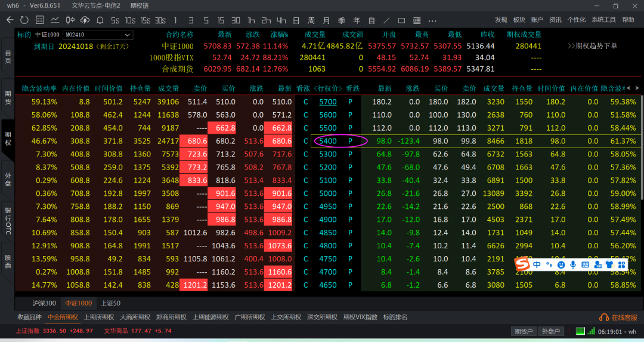Open the 发现 menu

pyautogui.click(x=501, y=20)
